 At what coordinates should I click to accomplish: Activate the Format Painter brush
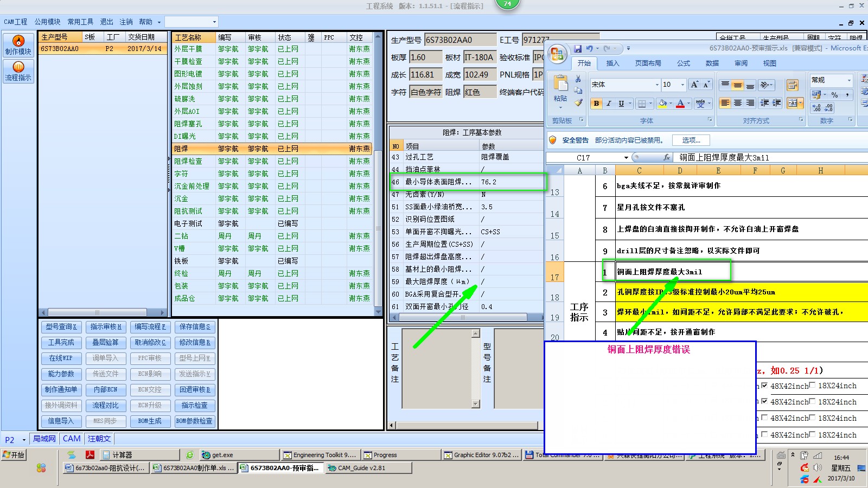click(578, 102)
